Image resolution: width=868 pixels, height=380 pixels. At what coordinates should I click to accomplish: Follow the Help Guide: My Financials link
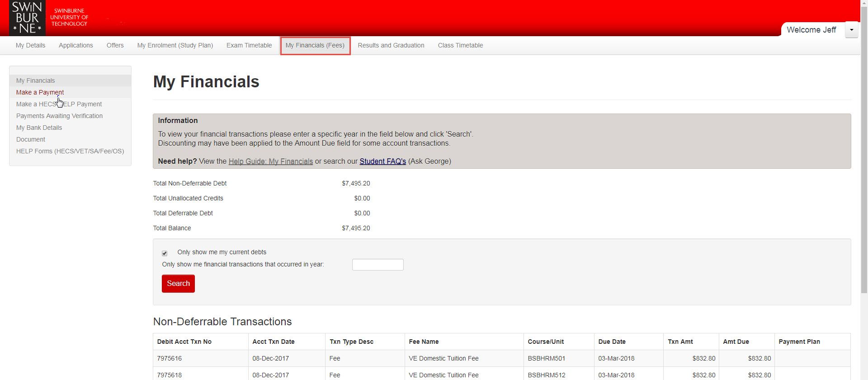[270, 161]
